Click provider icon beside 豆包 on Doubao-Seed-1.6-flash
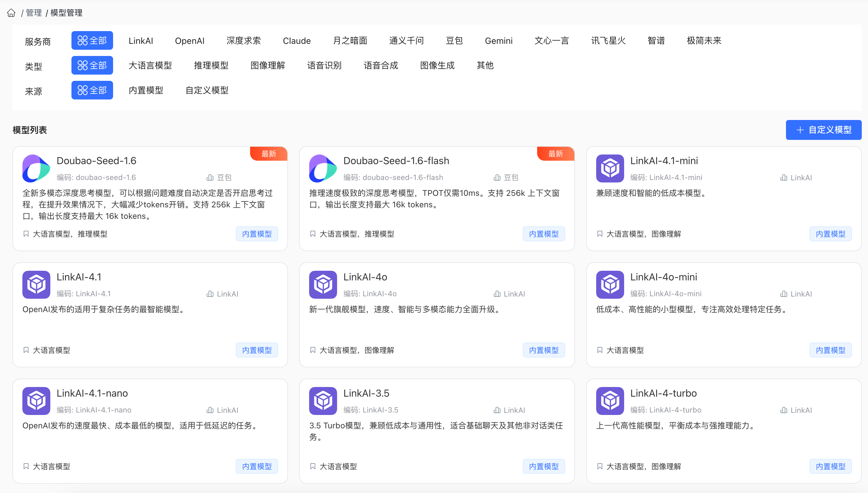Image resolution: width=868 pixels, height=493 pixels. point(497,177)
